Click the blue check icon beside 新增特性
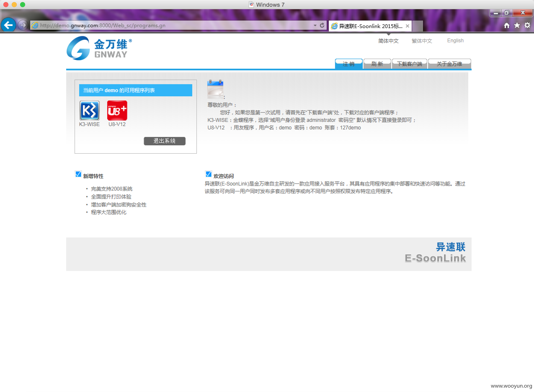 pyautogui.click(x=78, y=174)
